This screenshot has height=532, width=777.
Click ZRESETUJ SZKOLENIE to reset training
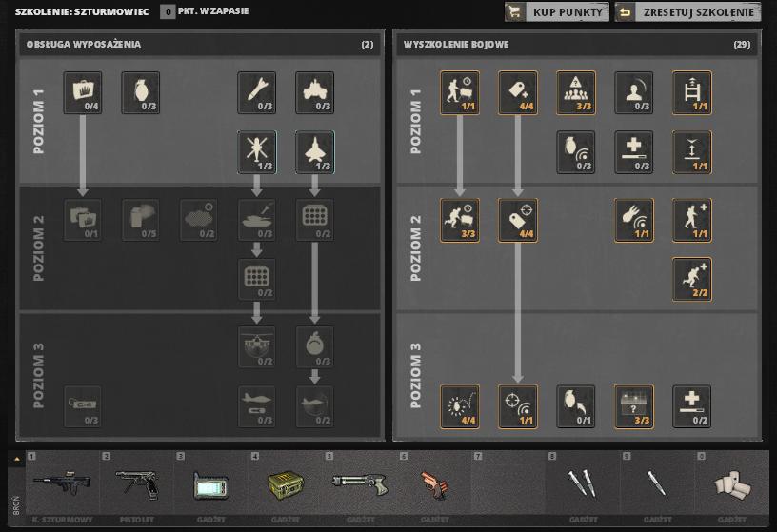point(687,11)
